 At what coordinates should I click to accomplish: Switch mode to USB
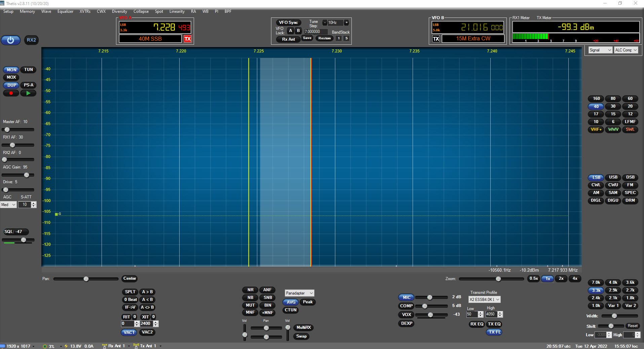(x=613, y=177)
